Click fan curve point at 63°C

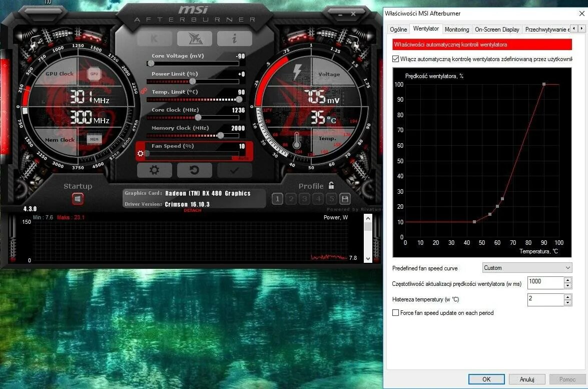click(502, 199)
